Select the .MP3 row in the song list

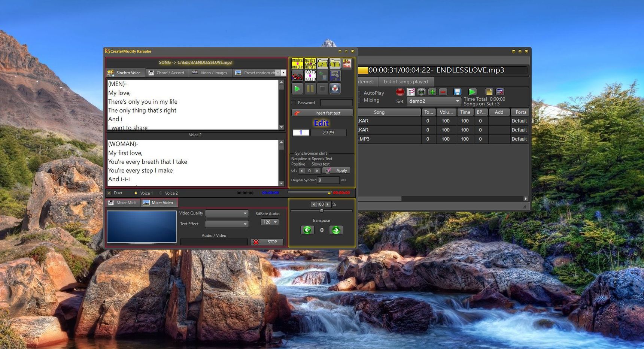[443, 139]
